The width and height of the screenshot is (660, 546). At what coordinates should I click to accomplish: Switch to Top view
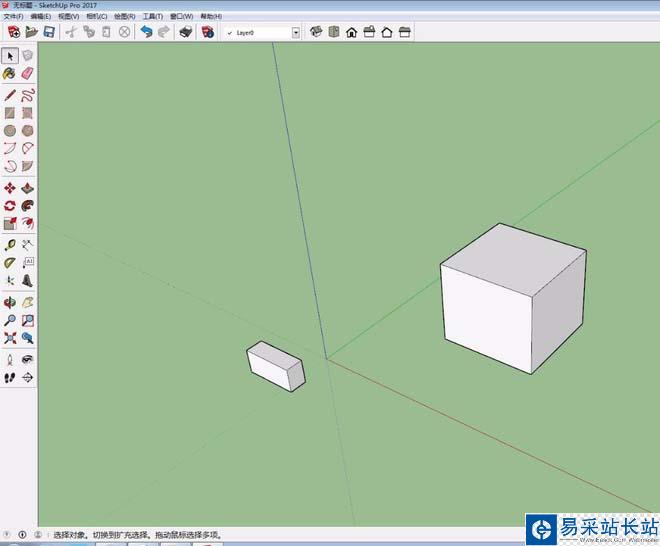334,32
